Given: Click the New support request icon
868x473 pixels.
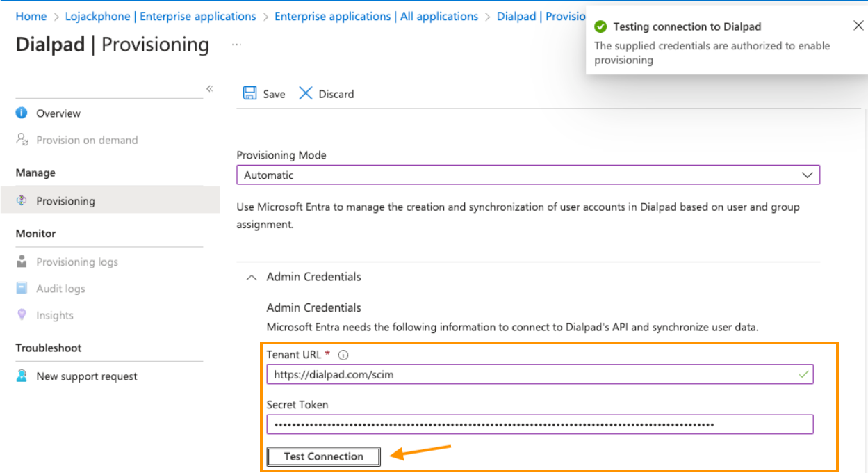Looking at the screenshot, I should [x=22, y=376].
